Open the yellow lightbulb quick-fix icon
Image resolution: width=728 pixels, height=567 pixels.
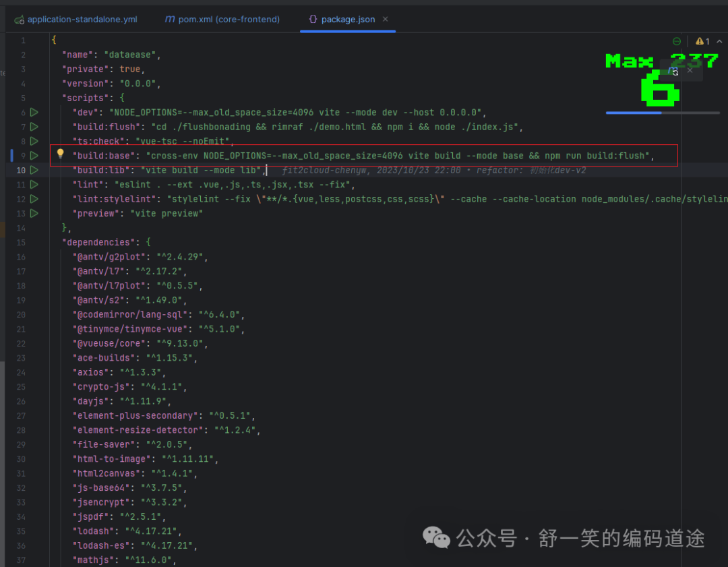tap(61, 154)
